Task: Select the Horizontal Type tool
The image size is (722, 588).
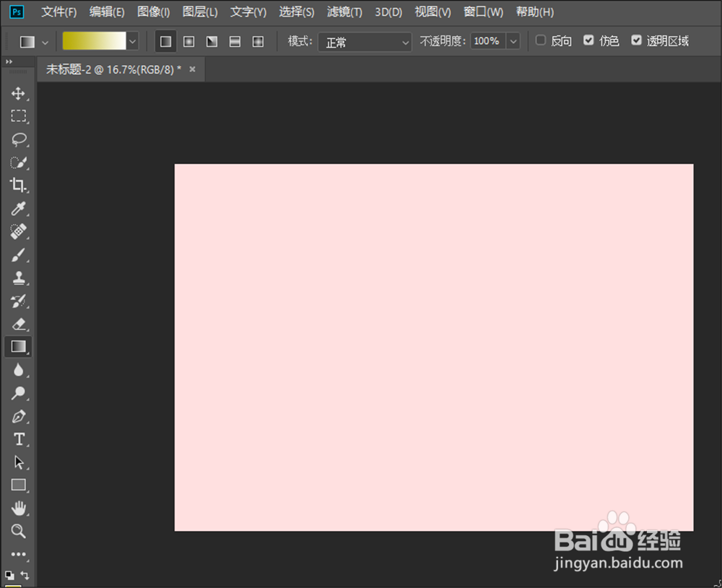Action: 19,439
